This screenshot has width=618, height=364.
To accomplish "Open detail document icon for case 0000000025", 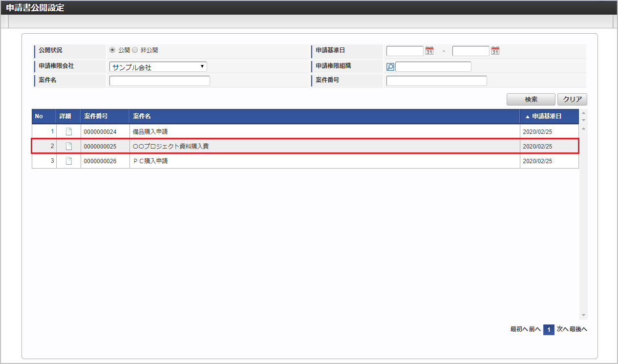I will (x=69, y=146).
